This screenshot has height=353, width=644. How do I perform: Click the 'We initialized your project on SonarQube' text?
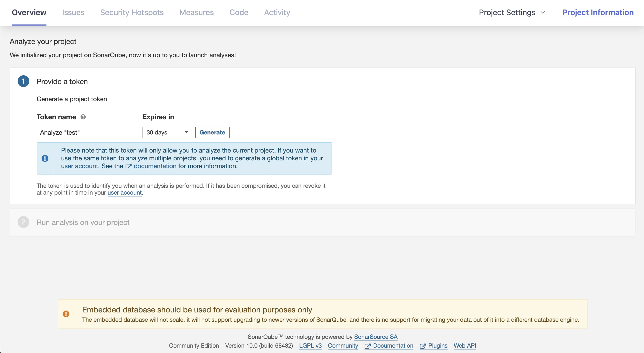(123, 55)
